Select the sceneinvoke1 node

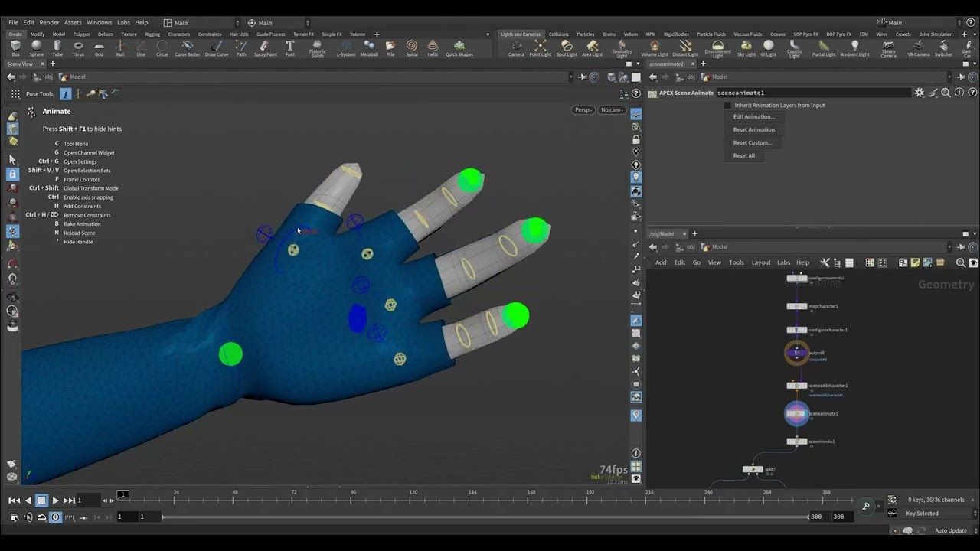coord(797,442)
